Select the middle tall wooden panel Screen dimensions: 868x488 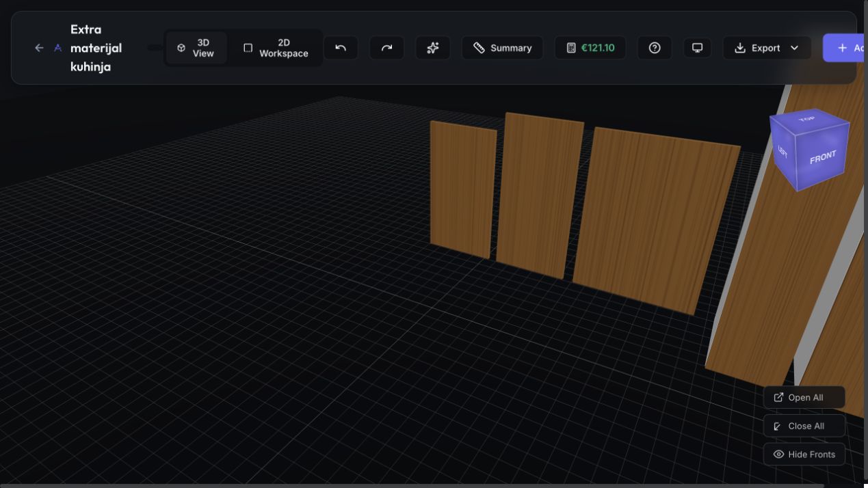(540, 195)
